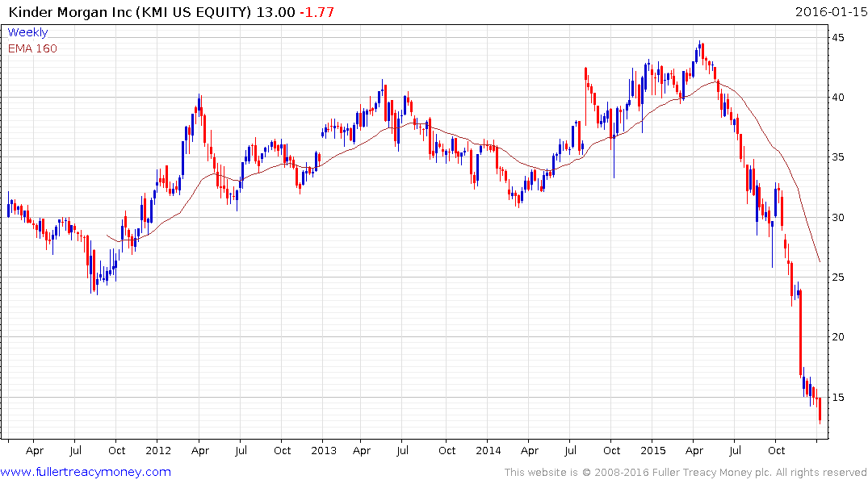The width and height of the screenshot is (868, 484).
Task: Click the 2016-01-15 date label
Action: (830, 11)
